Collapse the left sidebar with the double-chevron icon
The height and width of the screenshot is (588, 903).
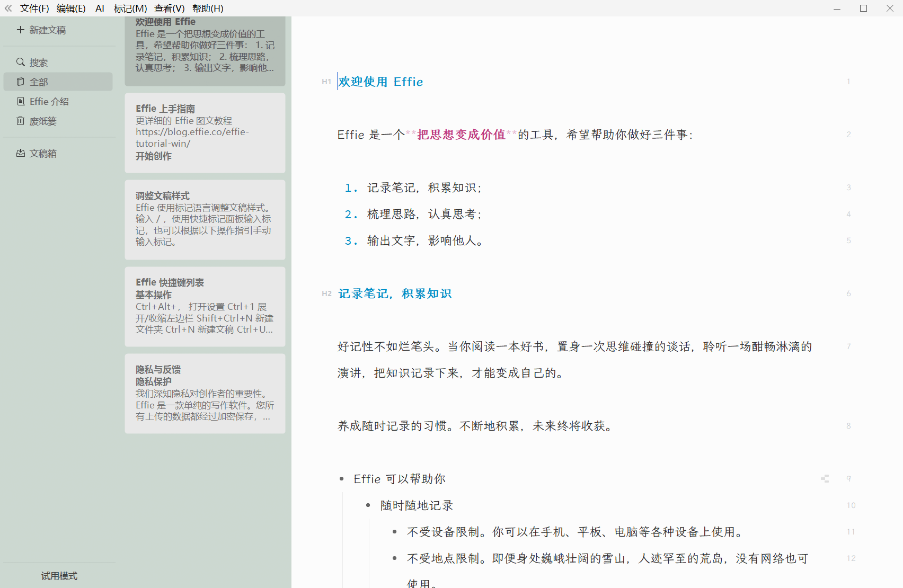8,8
